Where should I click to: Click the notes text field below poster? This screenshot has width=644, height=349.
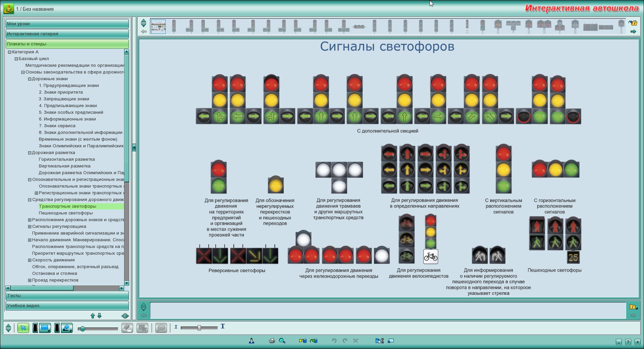[x=388, y=310]
